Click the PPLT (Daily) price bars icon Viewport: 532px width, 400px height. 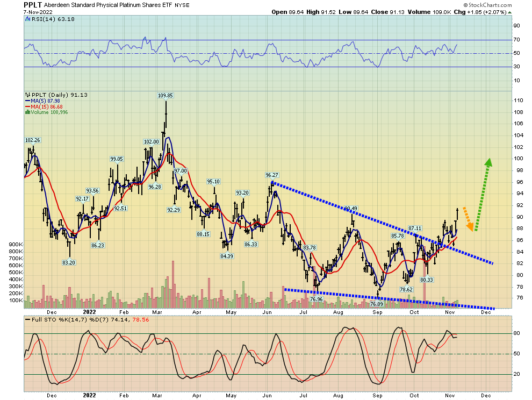coord(27,95)
